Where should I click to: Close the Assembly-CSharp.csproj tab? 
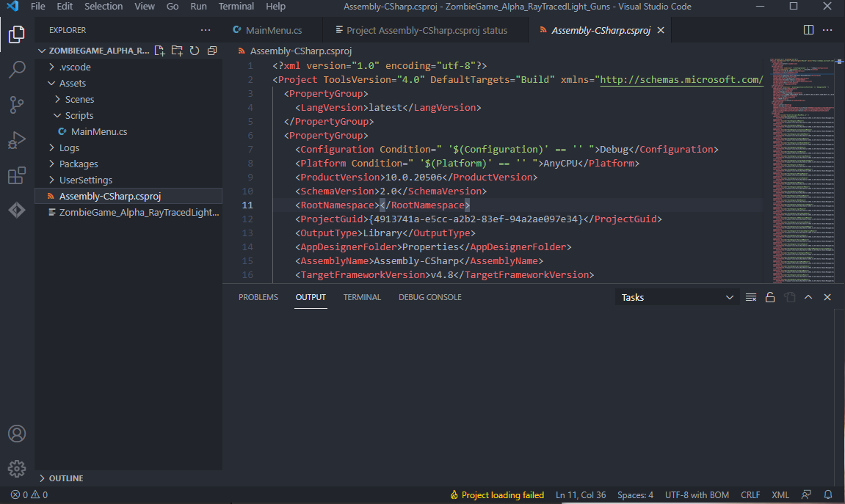click(x=661, y=30)
